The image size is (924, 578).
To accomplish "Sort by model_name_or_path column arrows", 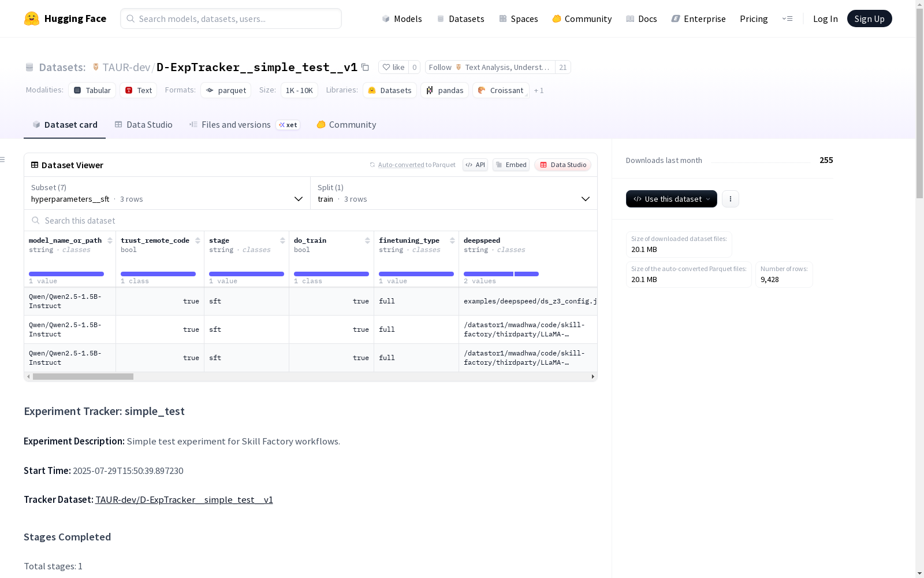I will tap(110, 240).
